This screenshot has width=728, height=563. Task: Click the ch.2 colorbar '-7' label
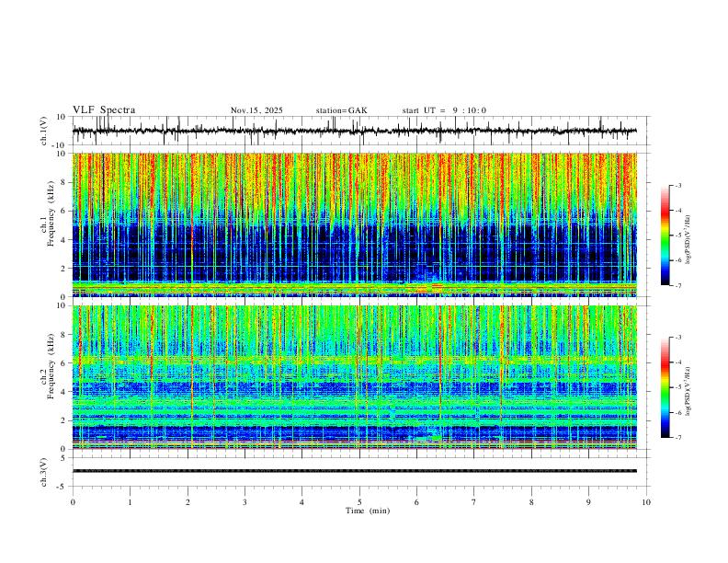(x=677, y=438)
